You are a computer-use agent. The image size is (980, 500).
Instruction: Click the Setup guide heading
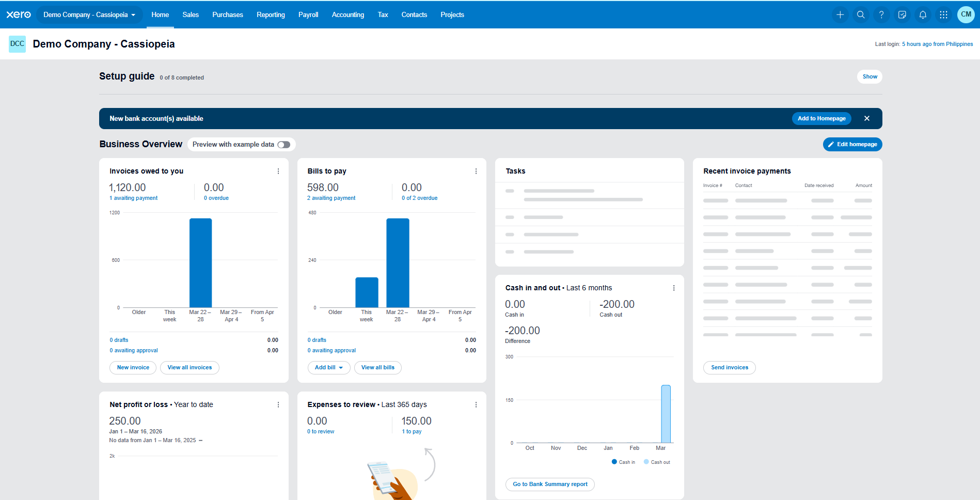coord(127,76)
